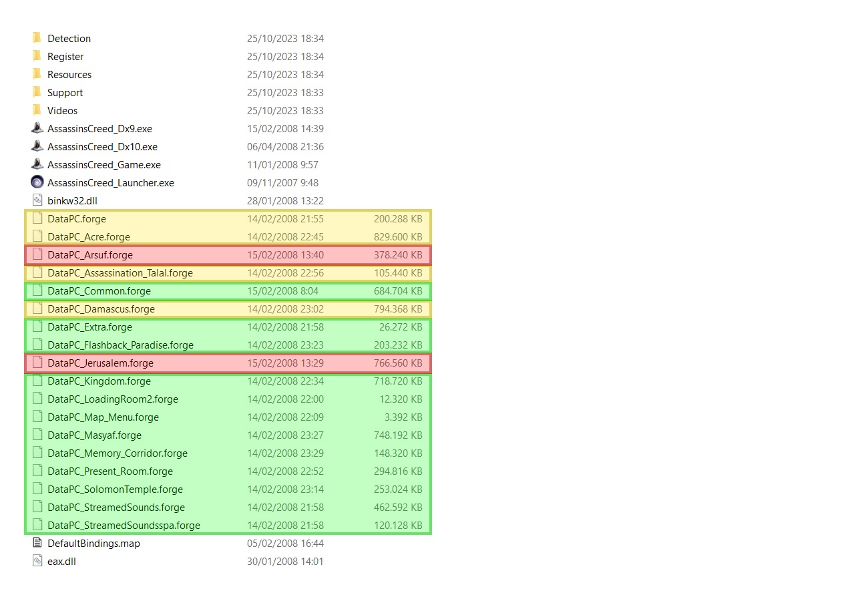Click the AssassinsCreed_Dx10.exe hooded icon
The image size is (868, 601).
(37, 146)
